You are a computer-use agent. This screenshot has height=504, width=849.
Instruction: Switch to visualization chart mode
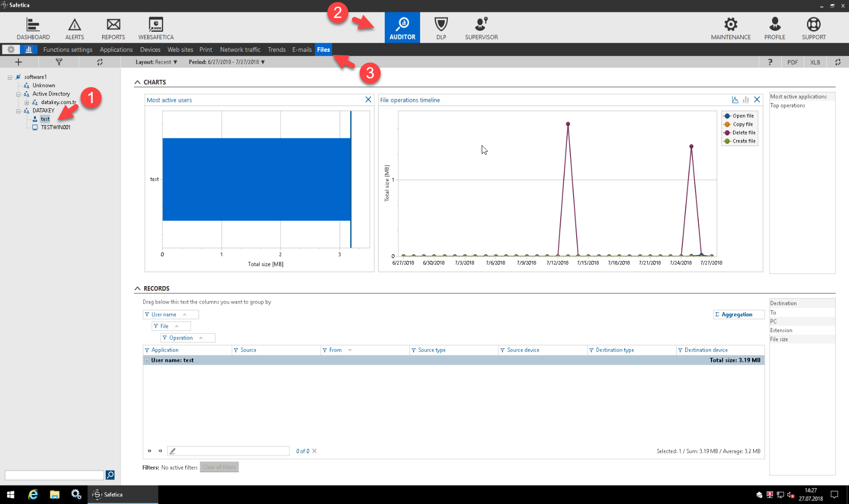[29, 49]
